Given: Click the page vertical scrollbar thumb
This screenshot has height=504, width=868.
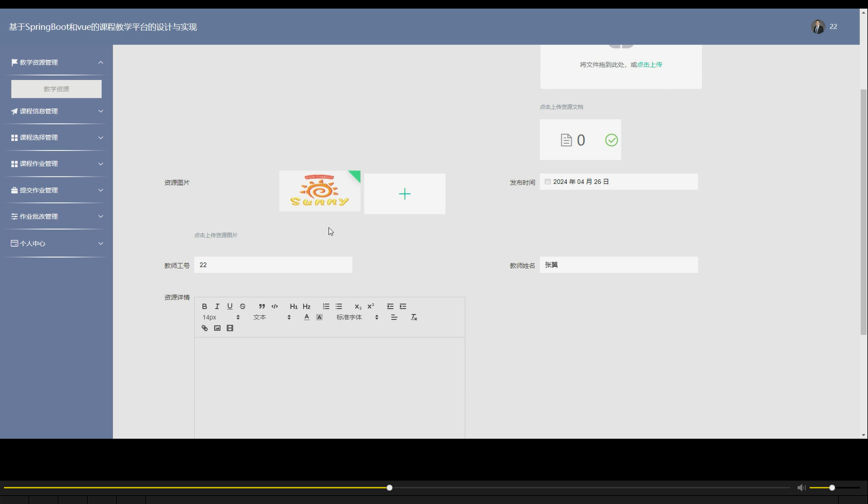Looking at the screenshot, I should [x=864, y=212].
